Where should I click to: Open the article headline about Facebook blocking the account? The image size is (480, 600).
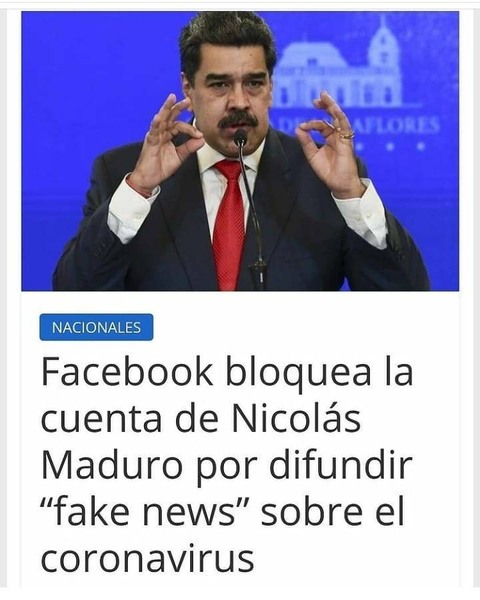[227, 466]
